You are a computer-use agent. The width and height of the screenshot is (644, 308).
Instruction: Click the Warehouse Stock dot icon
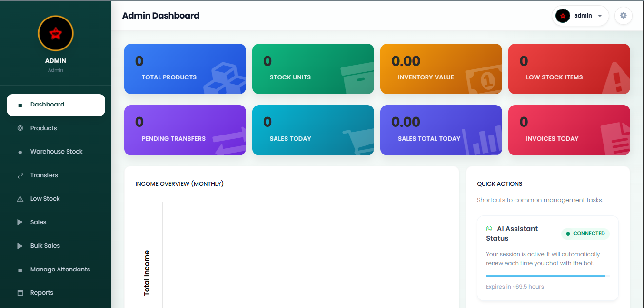[20, 152]
